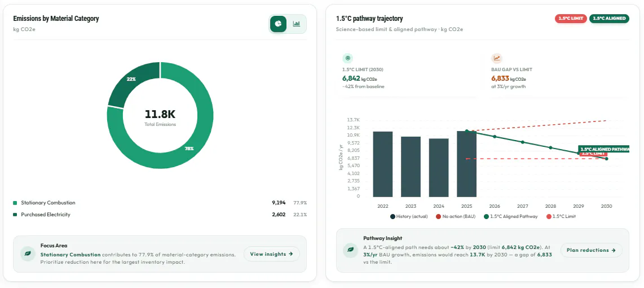Switch to bar chart view

point(296,24)
